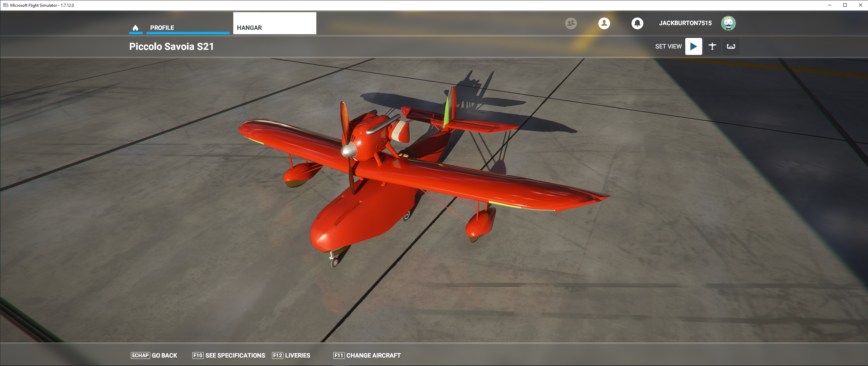This screenshot has height=366, width=868.
Task: Select the HANGAR tab
Action: [275, 23]
